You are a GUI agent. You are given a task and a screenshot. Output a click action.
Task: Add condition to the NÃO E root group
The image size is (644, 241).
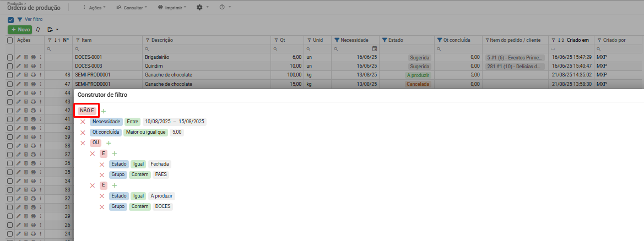104,111
